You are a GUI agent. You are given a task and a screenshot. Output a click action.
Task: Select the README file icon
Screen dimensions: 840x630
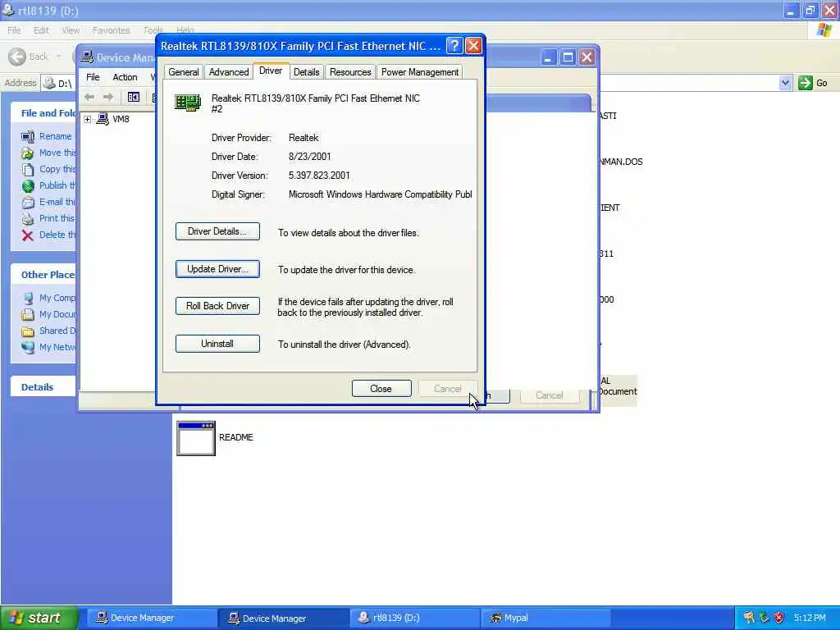pos(196,438)
